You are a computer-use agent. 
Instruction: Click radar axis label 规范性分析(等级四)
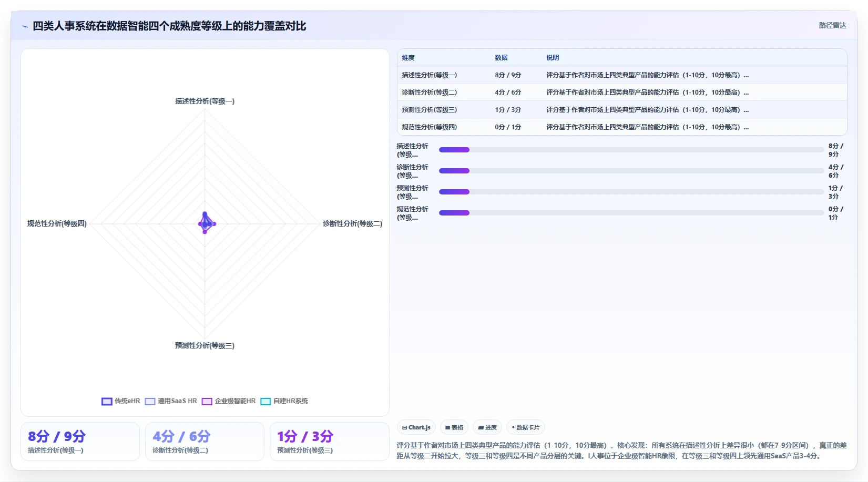coord(57,224)
